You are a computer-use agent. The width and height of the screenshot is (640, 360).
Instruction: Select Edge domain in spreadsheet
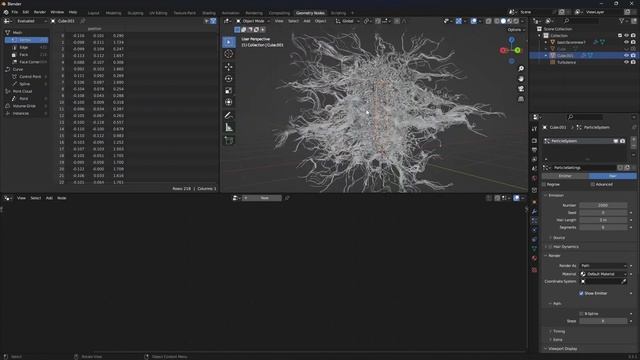[x=27, y=47]
